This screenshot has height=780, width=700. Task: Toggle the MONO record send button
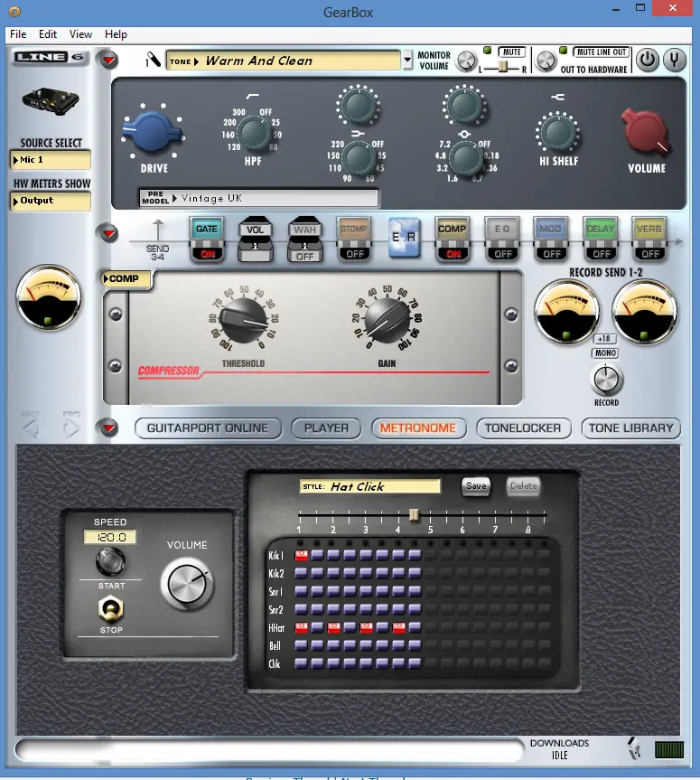pos(605,353)
